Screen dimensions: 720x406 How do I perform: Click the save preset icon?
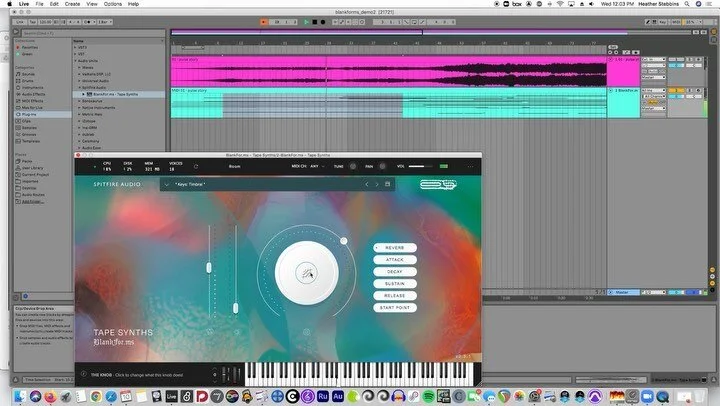click(388, 184)
